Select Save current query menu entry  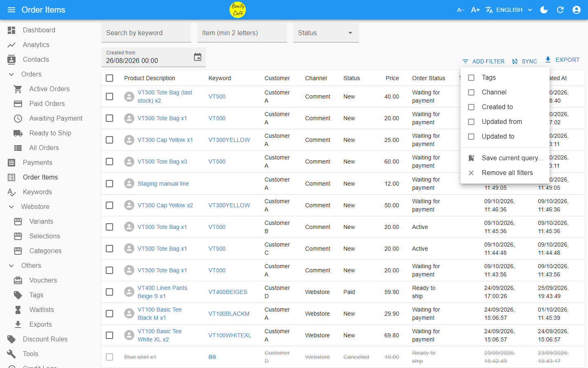505,158
